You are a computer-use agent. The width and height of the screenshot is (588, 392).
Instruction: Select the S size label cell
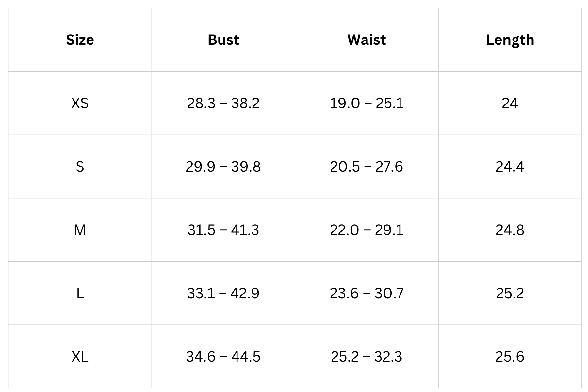[x=80, y=167]
